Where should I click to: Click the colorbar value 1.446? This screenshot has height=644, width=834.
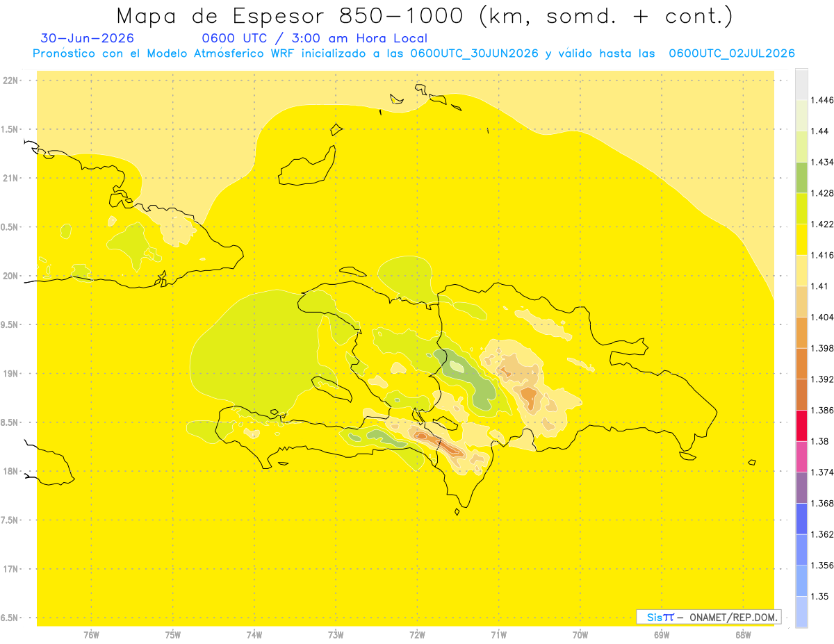[x=824, y=100]
